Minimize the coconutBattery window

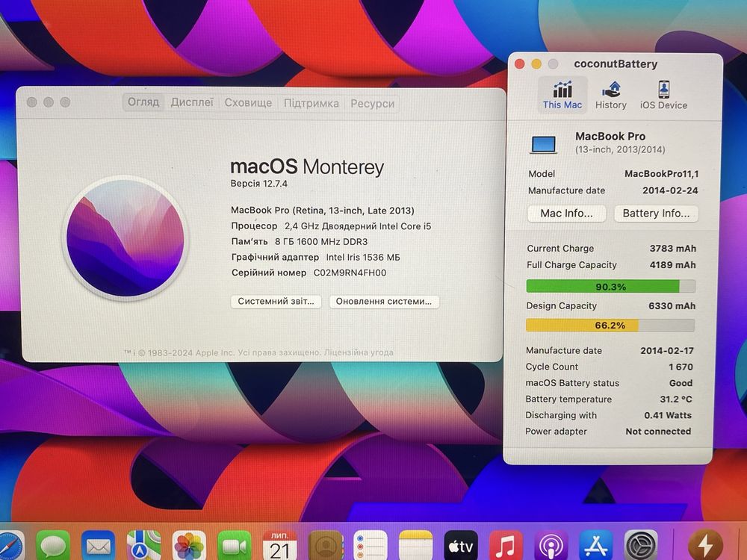point(536,63)
